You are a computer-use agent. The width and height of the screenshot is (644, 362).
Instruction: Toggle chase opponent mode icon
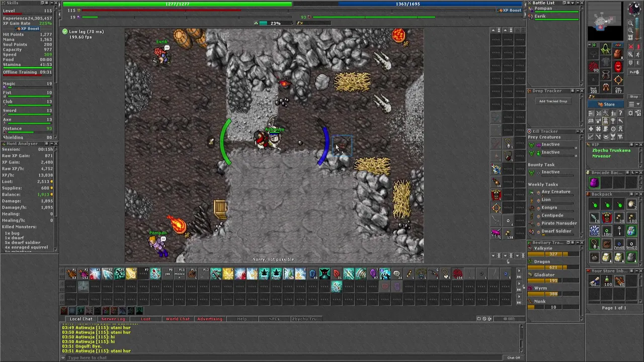637,54
